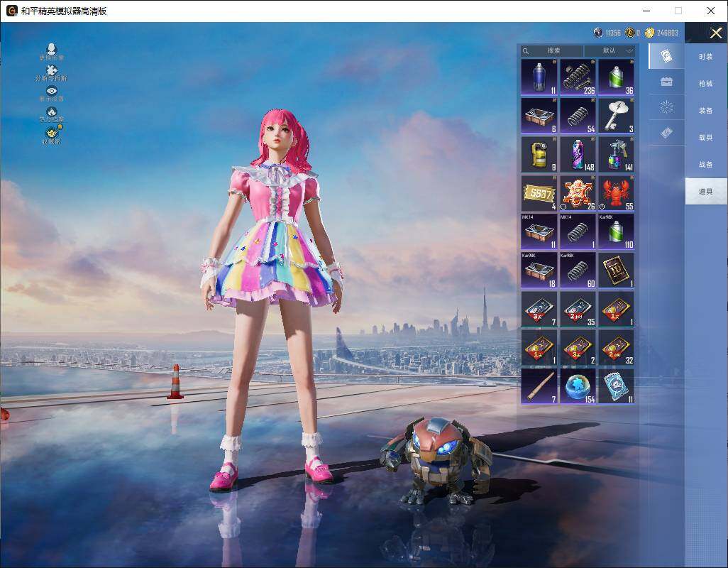Screen dimensions: 728x568
Task: Open the 装备 equipment category
Action: point(706,111)
